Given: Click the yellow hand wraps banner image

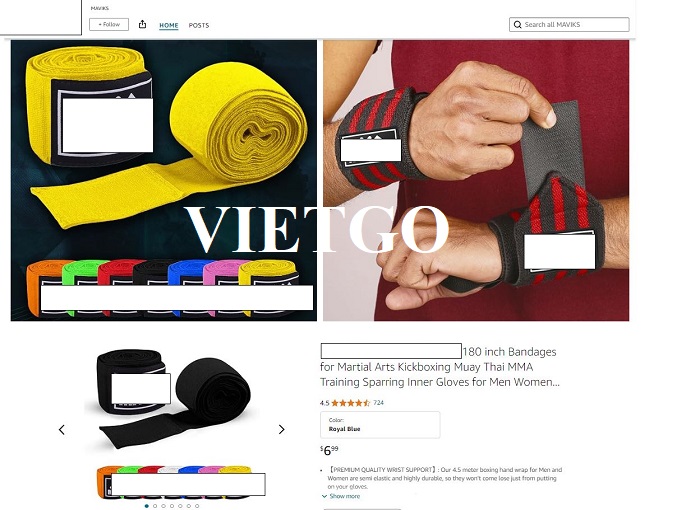Looking at the screenshot, I should (164, 180).
